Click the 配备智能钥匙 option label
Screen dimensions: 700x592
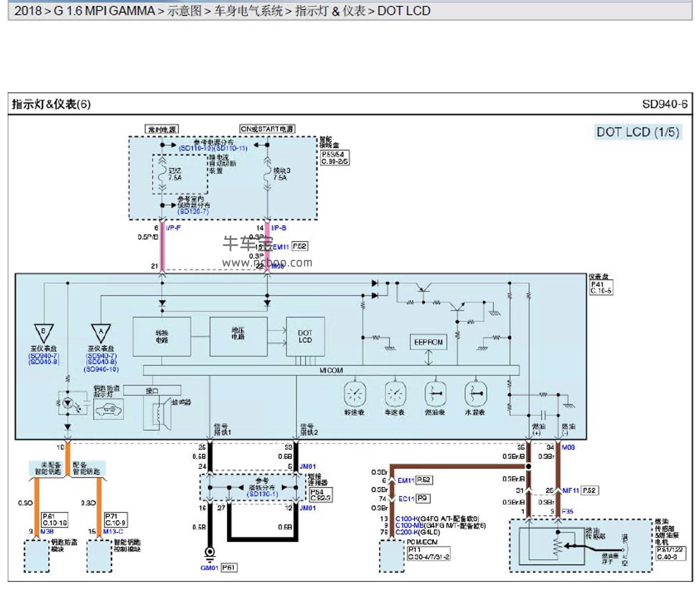pyautogui.click(x=86, y=468)
